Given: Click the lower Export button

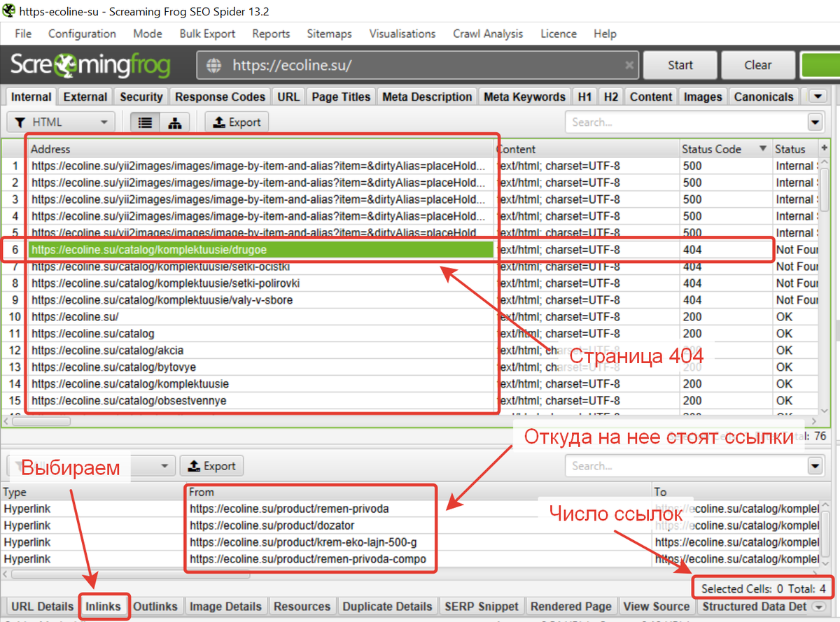Looking at the screenshot, I should 212,466.
